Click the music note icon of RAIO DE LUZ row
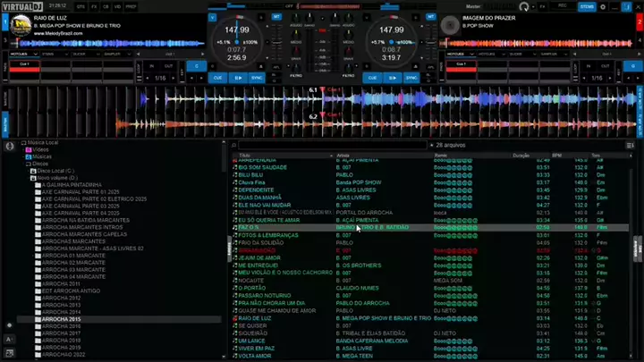Screen dimensions: 644x362 coord(235,318)
